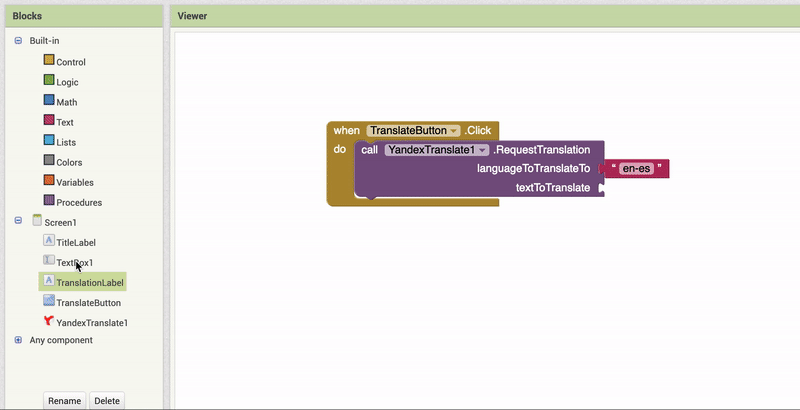Image resolution: width=800 pixels, height=410 pixels.
Task: Select the blue Math blocks icon
Action: (49, 100)
